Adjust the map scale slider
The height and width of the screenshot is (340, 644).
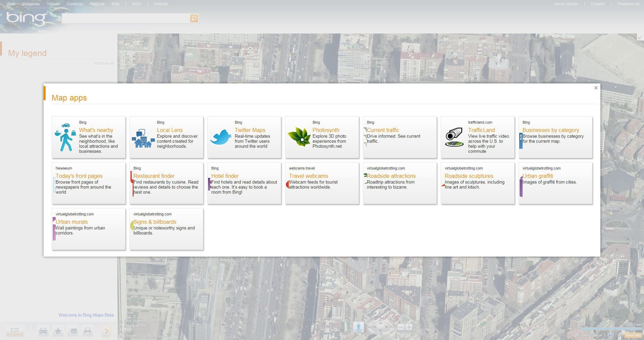coord(610,329)
